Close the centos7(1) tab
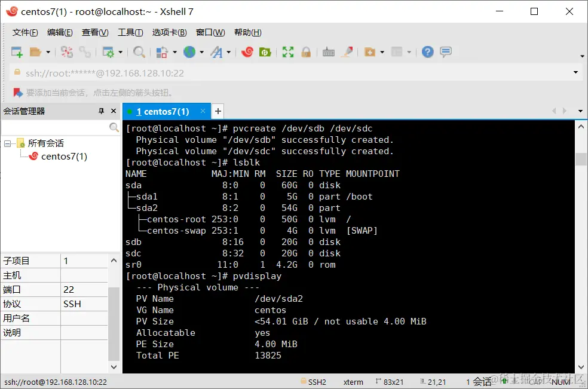 (x=203, y=111)
